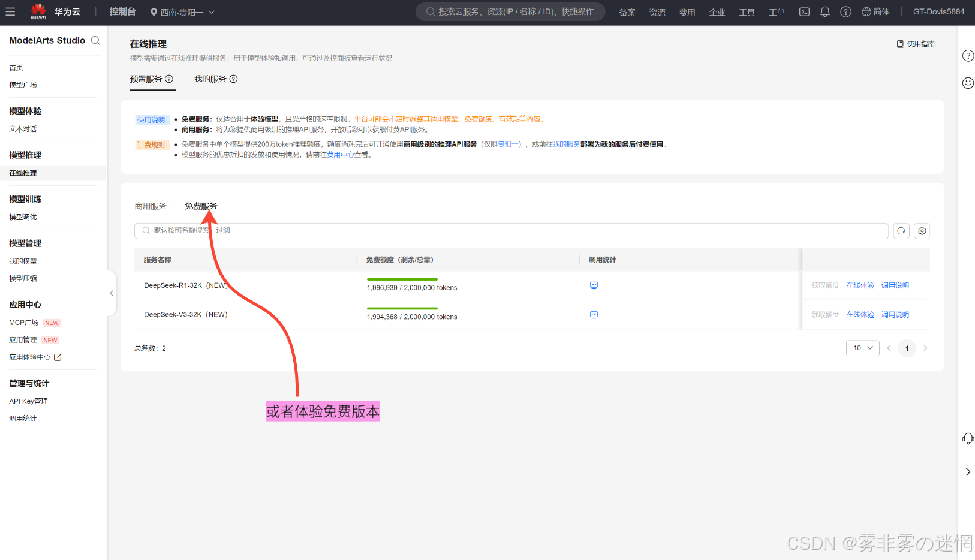This screenshot has height=560, width=975.
Task: Open 首页 in sidebar
Action: [x=16, y=68]
